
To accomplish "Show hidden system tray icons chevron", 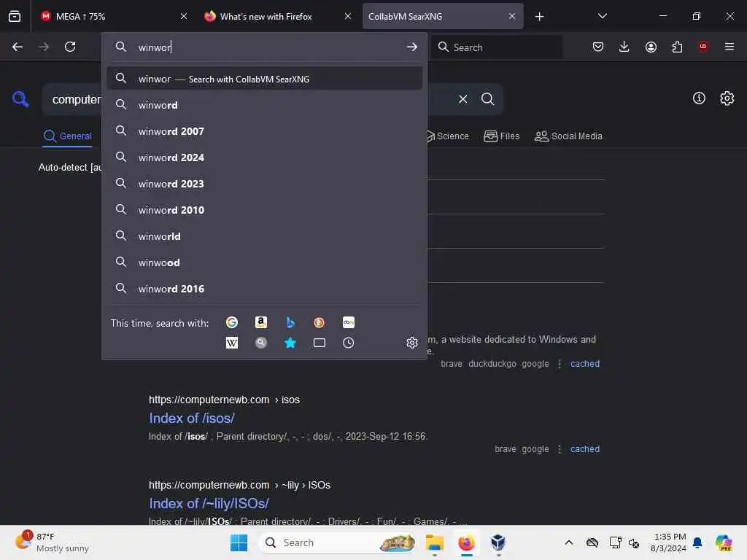I will click(569, 542).
